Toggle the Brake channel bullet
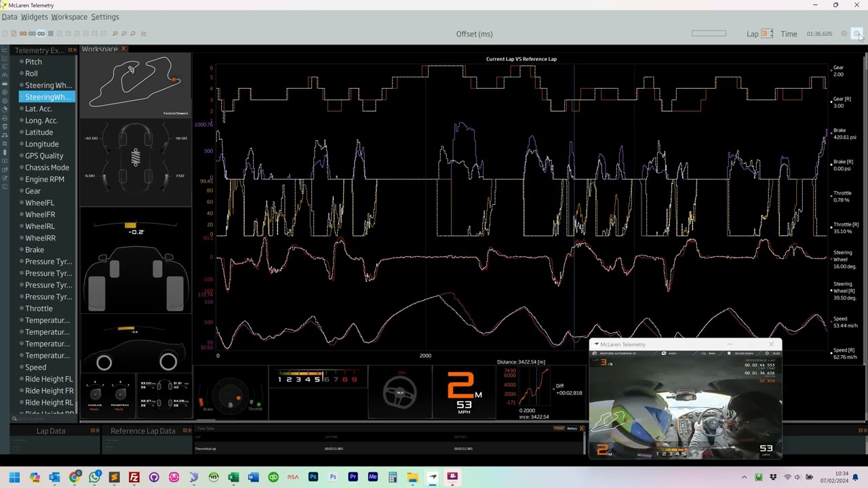 [22, 249]
